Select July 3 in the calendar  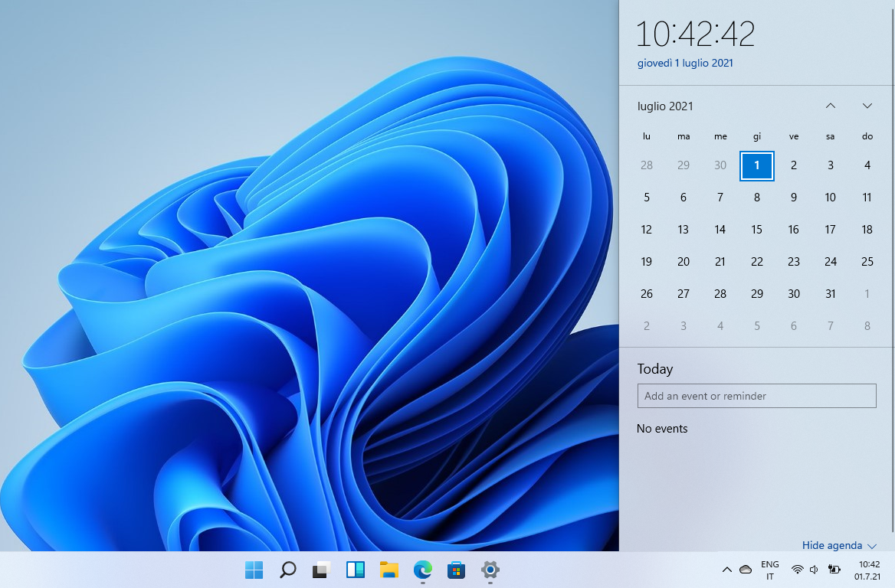[x=831, y=165]
